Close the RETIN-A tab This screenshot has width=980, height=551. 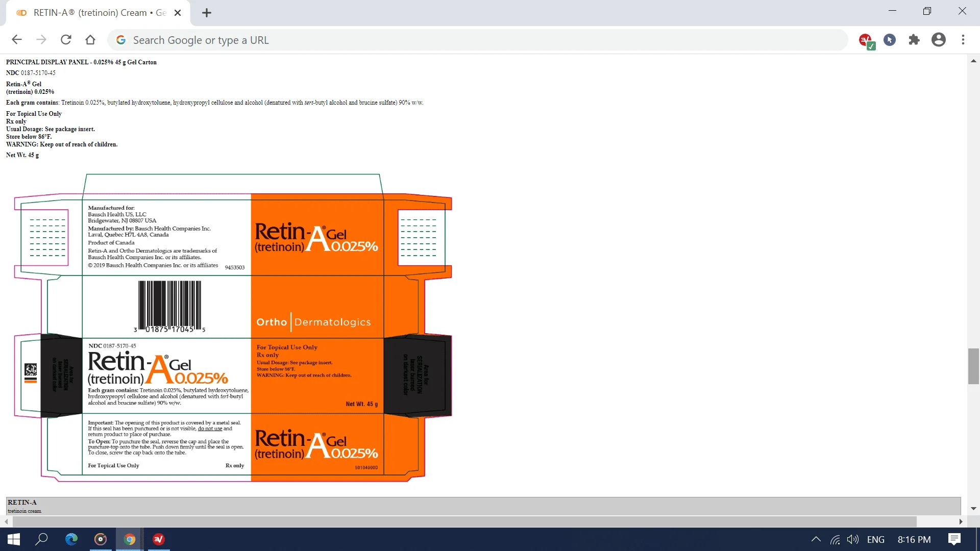[x=178, y=13]
